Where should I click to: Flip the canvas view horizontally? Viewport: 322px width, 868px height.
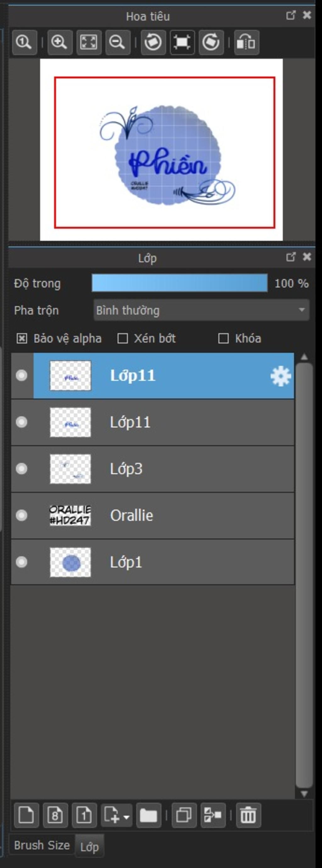coord(247,42)
